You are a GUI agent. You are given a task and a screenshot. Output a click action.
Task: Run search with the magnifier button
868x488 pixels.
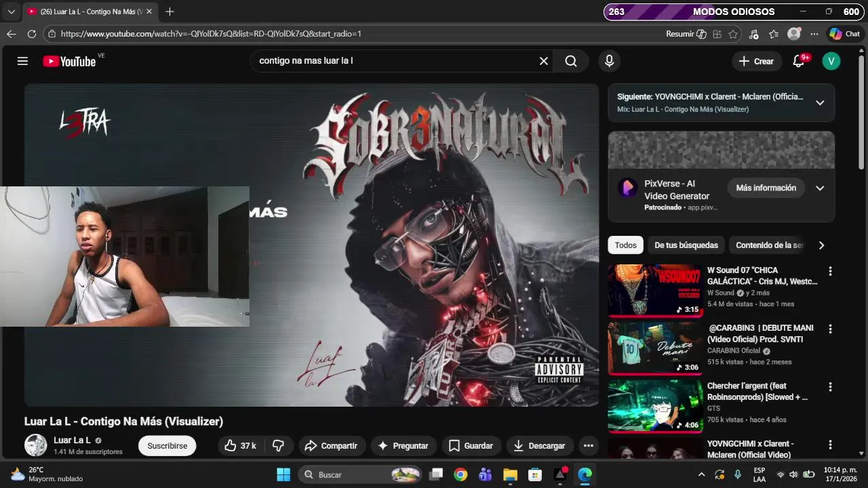(x=571, y=61)
